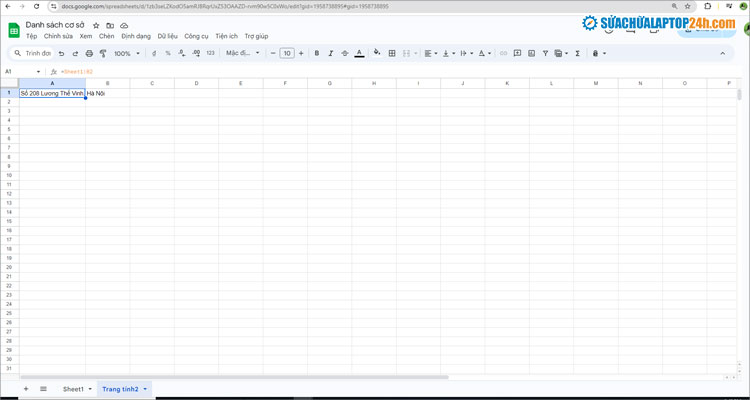Open the Tệp menu
This screenshot has height=400, width=750.
31,36
